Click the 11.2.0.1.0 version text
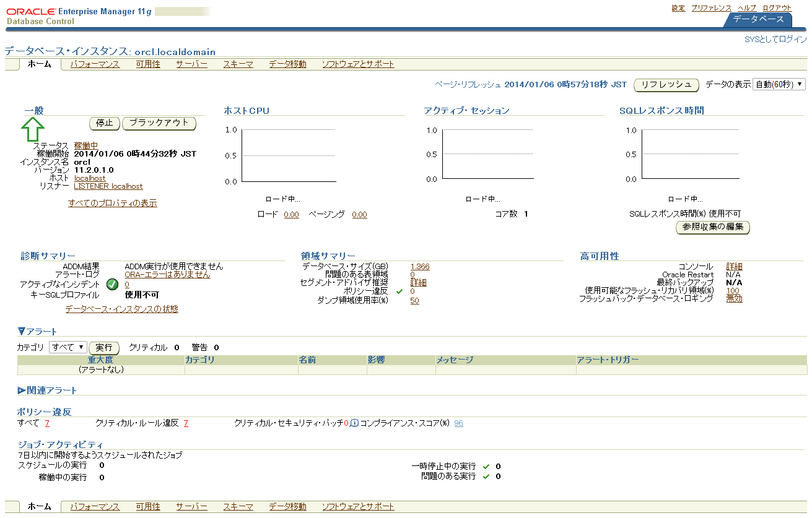Image resolution: width=812 pixels, height=518 pixels. 94,170
